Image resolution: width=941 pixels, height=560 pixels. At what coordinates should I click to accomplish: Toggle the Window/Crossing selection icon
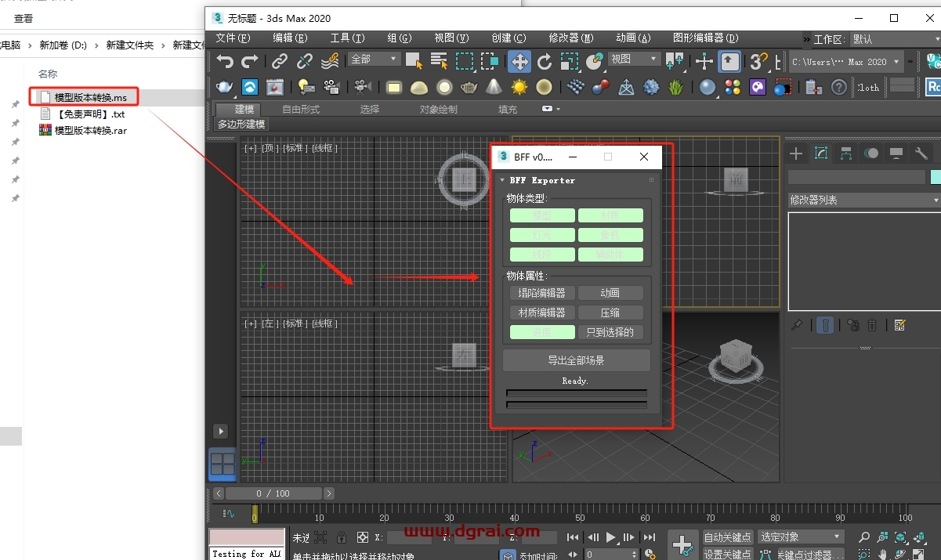490,61
